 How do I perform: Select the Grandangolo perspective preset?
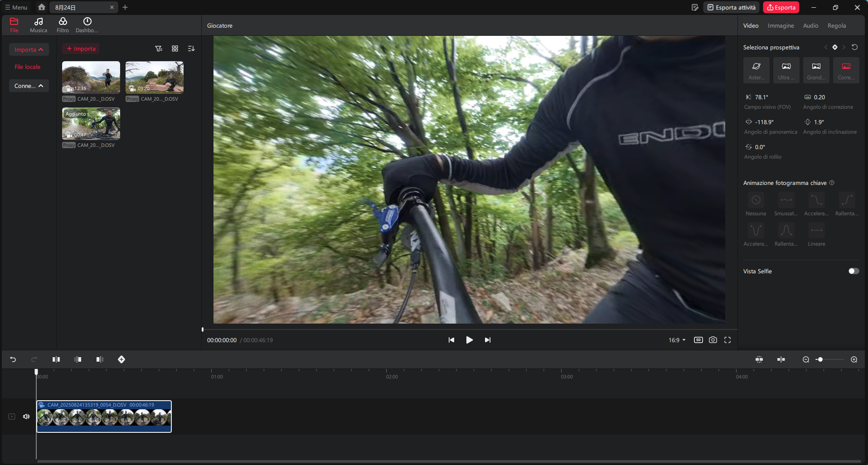pyautogui.click(x=816, y=70)
